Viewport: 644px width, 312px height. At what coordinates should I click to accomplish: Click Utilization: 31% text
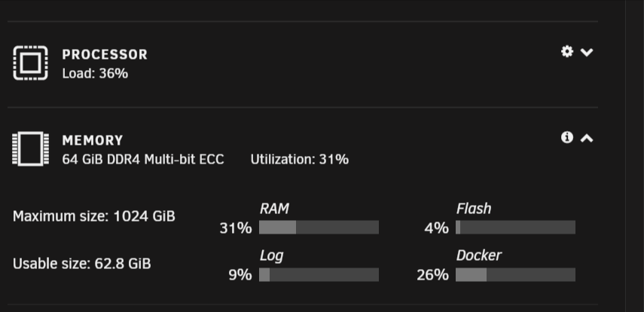(300, 159)
